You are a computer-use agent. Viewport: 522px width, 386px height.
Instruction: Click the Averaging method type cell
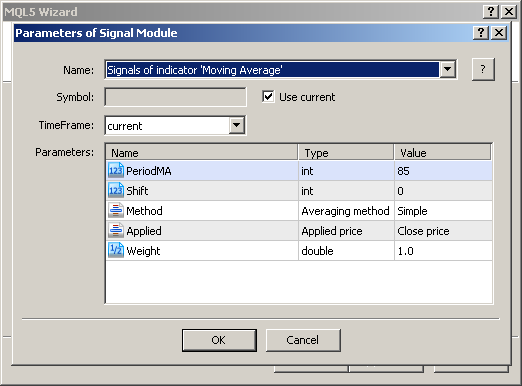click(346, 211)
